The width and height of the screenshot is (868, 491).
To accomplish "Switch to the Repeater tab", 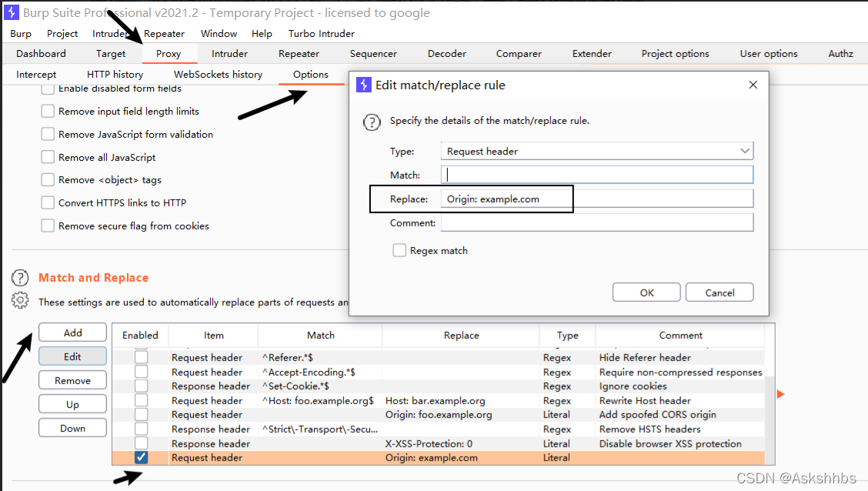I will point(299,54).
